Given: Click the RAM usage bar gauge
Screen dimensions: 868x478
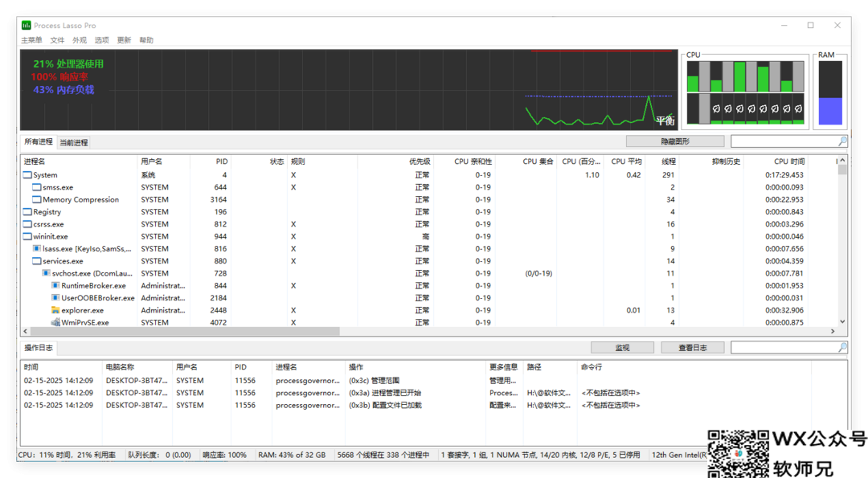Looking at the screenshot, I should [829, 92].
